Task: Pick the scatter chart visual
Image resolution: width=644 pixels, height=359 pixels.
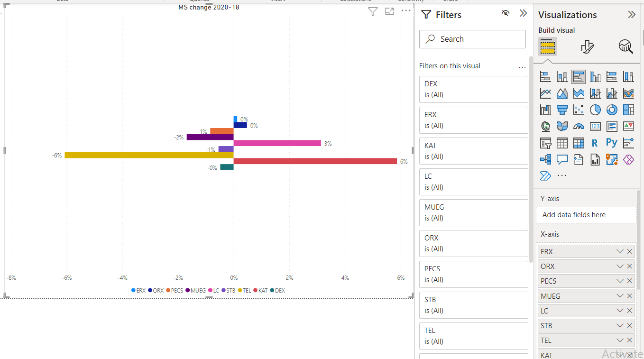Action: pyautogui.click(x=579, y=110)
